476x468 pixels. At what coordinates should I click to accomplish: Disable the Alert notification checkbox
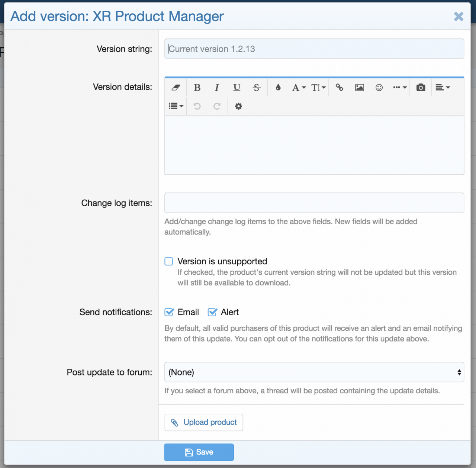[212, 312]
